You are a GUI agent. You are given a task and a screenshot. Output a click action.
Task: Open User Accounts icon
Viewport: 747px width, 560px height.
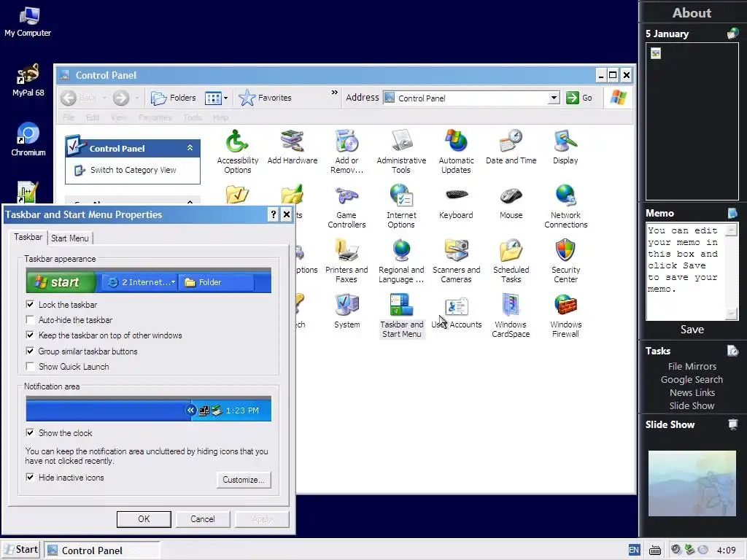click(x=456, y=311)
